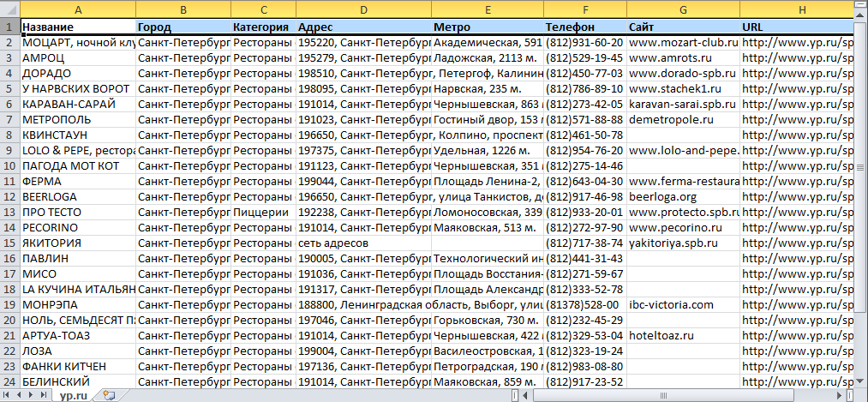Click the Select All corner button
The height and width of the screenshot is (402, 868).
coord(10,9)
